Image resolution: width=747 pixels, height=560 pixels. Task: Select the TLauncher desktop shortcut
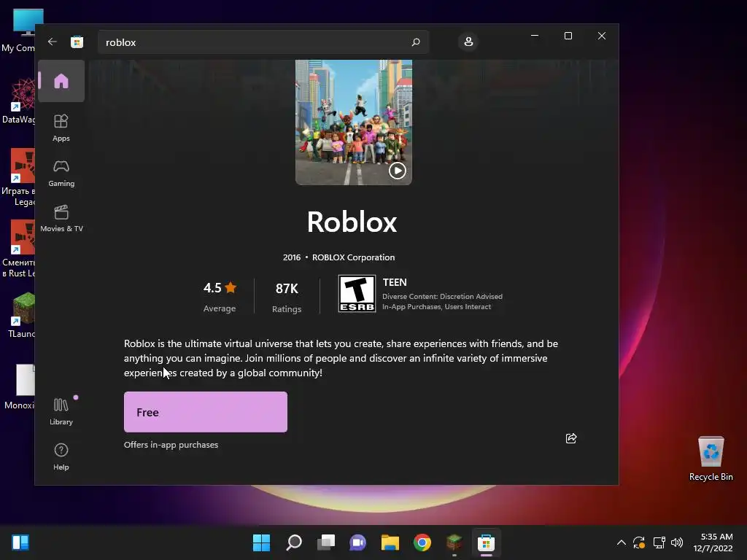click(x=21, y=315)
